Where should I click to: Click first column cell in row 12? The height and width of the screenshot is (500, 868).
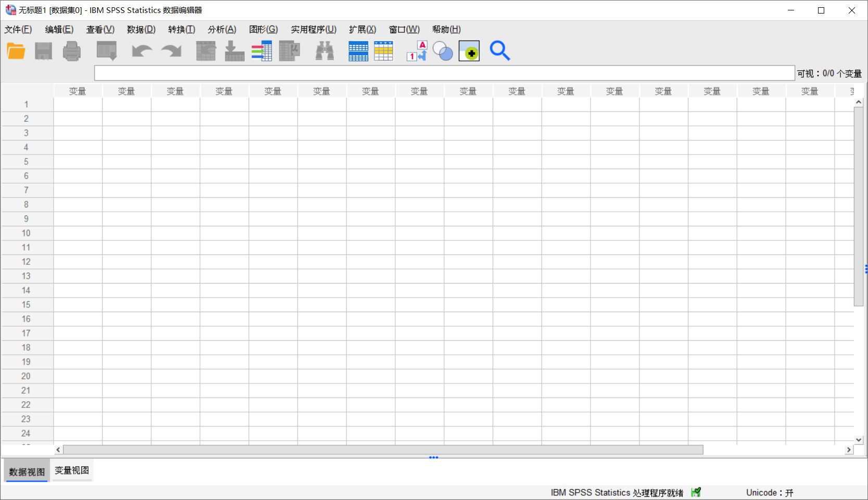(78, 262)
